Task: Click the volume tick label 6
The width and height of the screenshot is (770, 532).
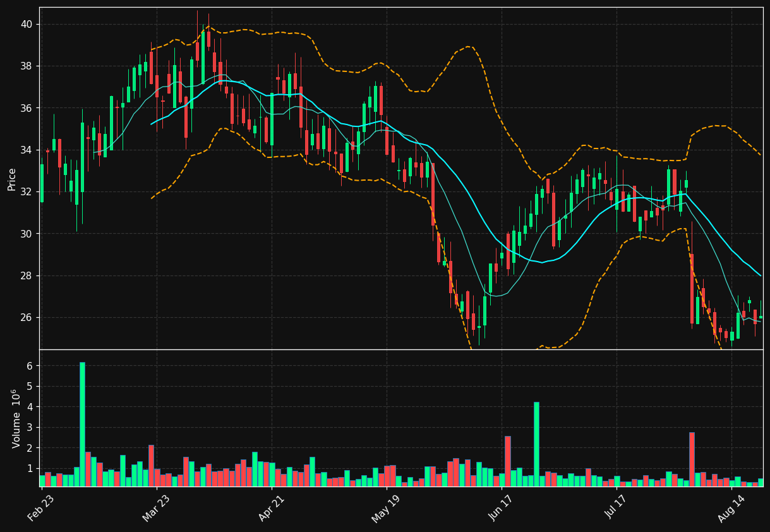Action: click(30, 366)
